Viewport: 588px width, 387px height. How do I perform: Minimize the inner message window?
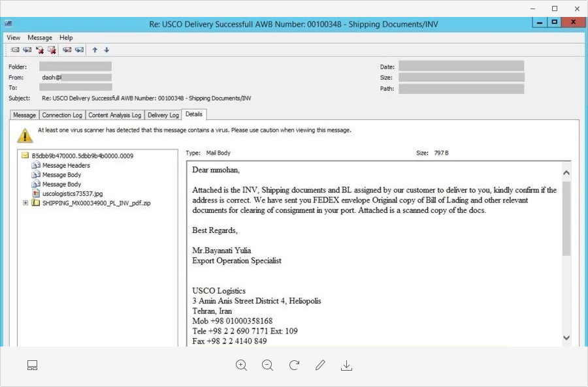coord(539,22)
